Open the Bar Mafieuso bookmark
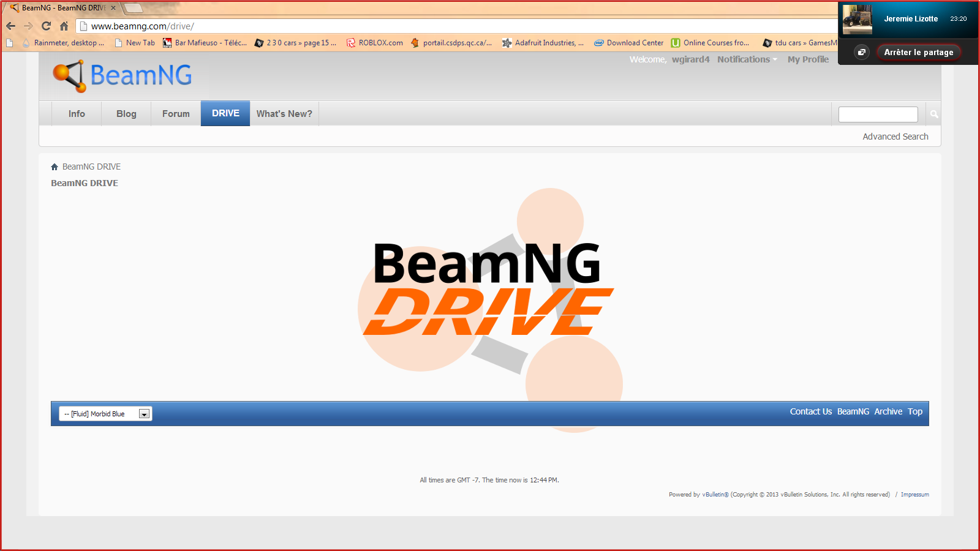 click(x=205, y=43)
